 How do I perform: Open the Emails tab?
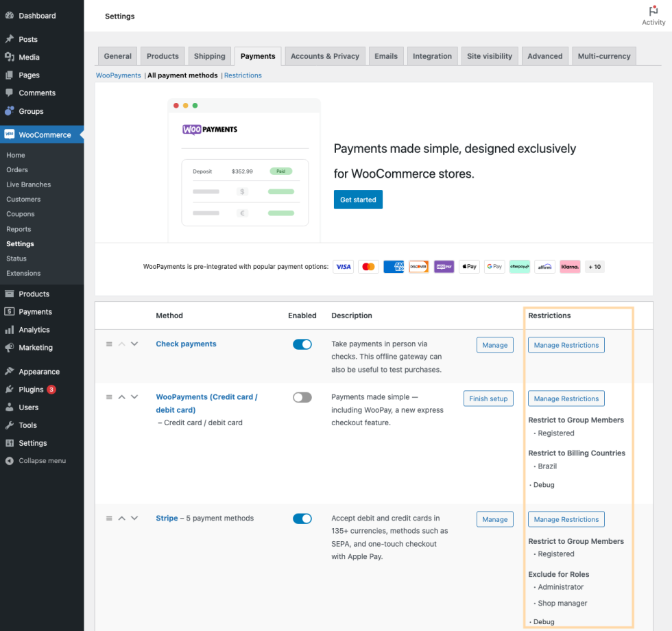click(386, 56)
